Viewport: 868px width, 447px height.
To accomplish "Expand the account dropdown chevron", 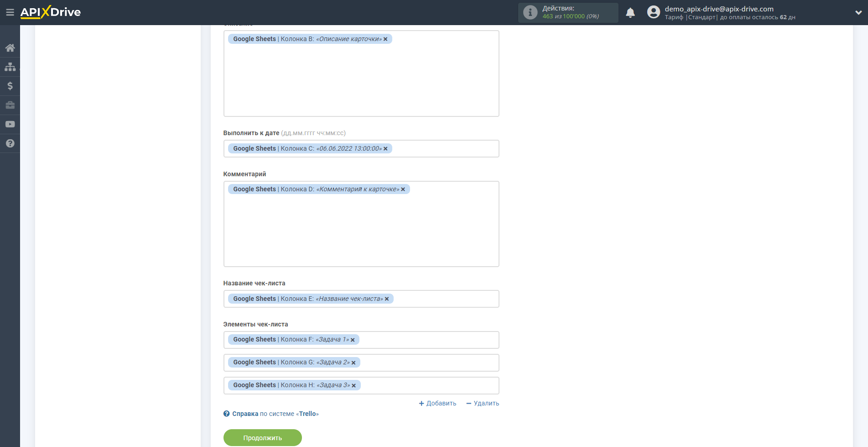I will (858, 13).
